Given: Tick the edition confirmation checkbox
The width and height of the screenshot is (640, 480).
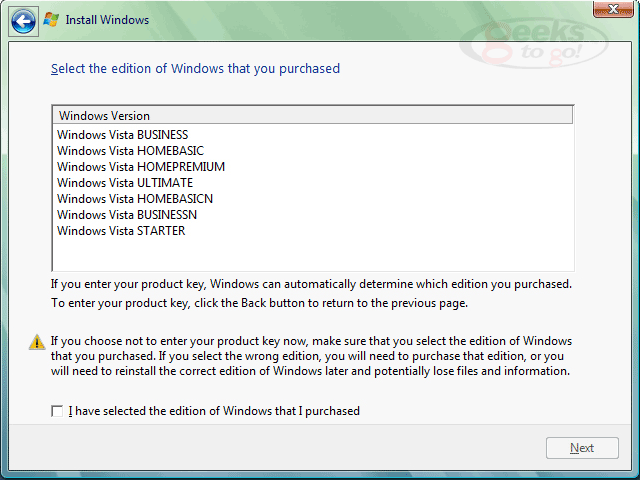Looking at the screenshot, I should [57, 411].
